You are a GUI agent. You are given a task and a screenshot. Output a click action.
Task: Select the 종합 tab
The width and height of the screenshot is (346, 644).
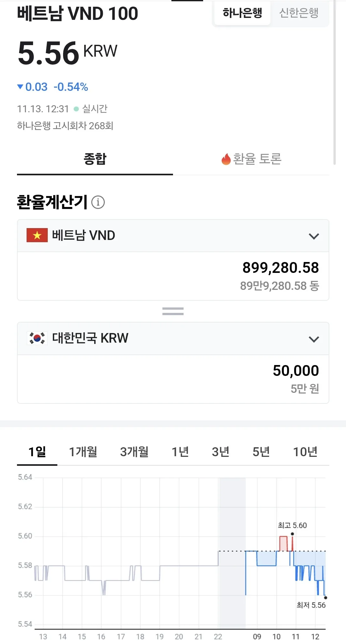coord(95,159)
